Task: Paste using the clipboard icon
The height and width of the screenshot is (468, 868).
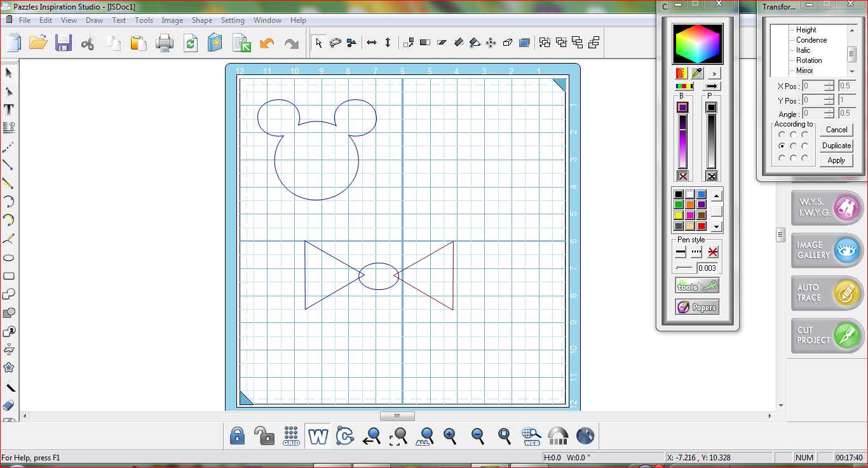Action: click(x=139, y=43)
